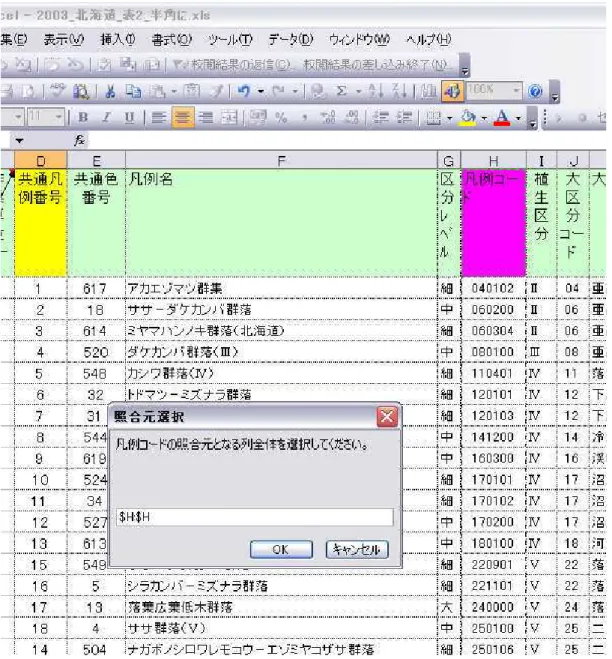Open the Font Size combo box
This screenshot has width=612, height=659.
[45, 117]
